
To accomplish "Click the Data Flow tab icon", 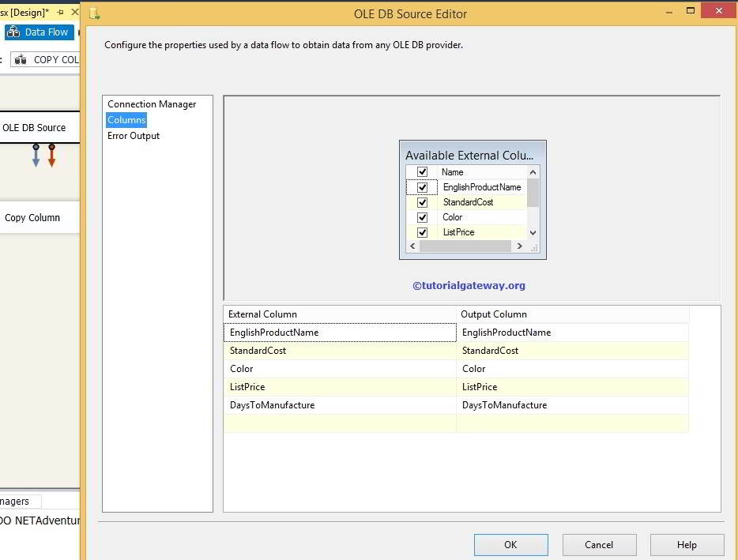I will [14, 32].
